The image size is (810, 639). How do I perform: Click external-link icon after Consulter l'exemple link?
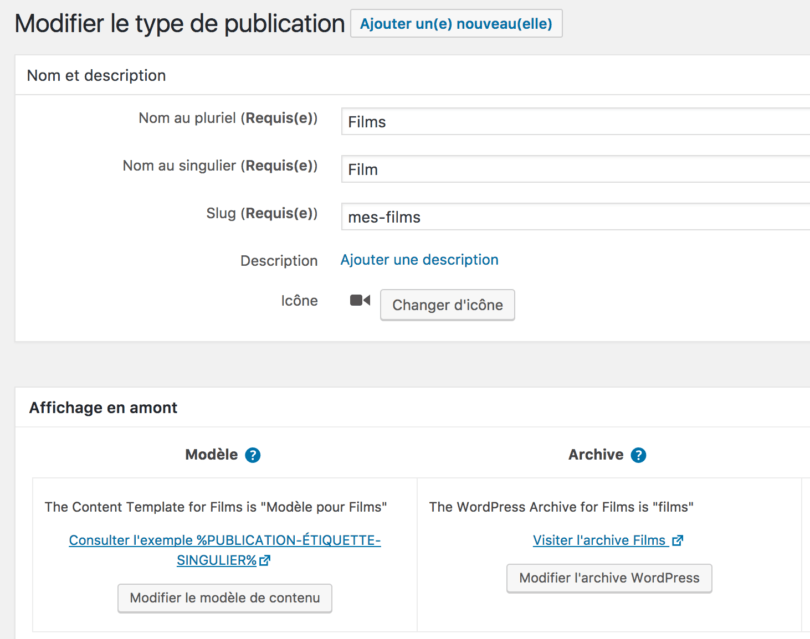[265, 561]
